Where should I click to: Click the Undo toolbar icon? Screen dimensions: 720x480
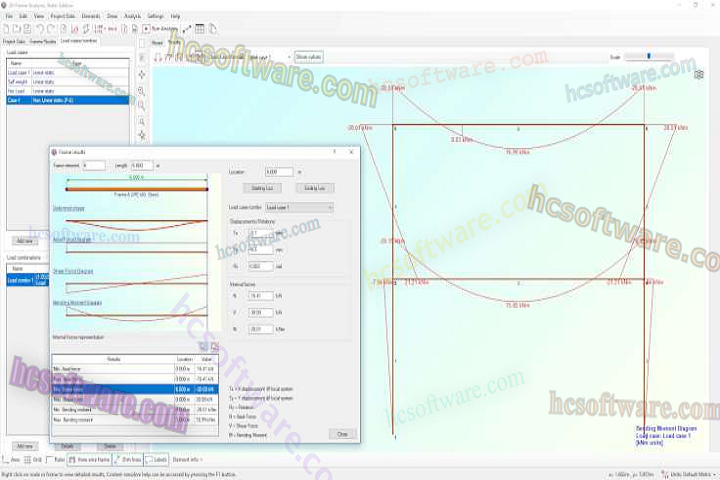tap(39, 29)
